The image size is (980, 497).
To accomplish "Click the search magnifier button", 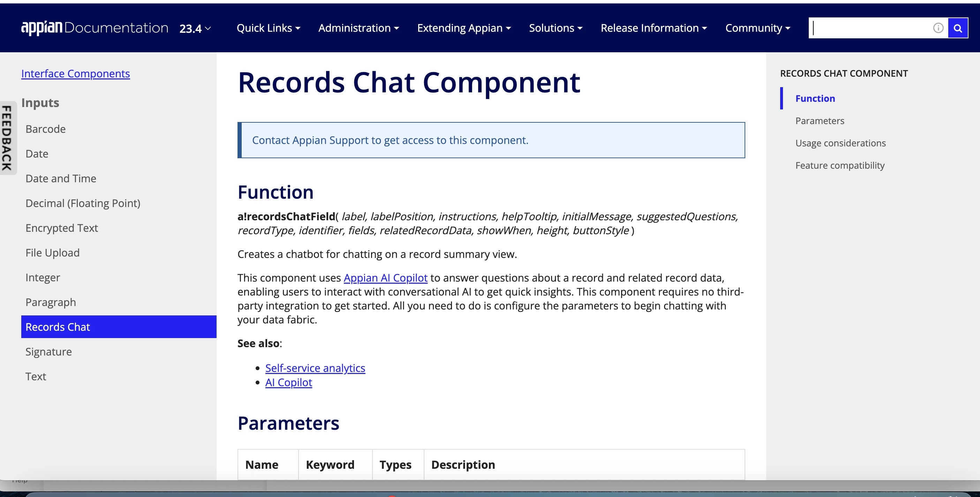I will tap(958, 28).
